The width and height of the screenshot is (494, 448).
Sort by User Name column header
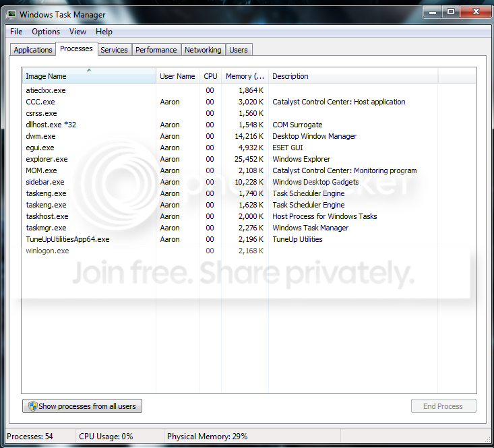[177, 76]
